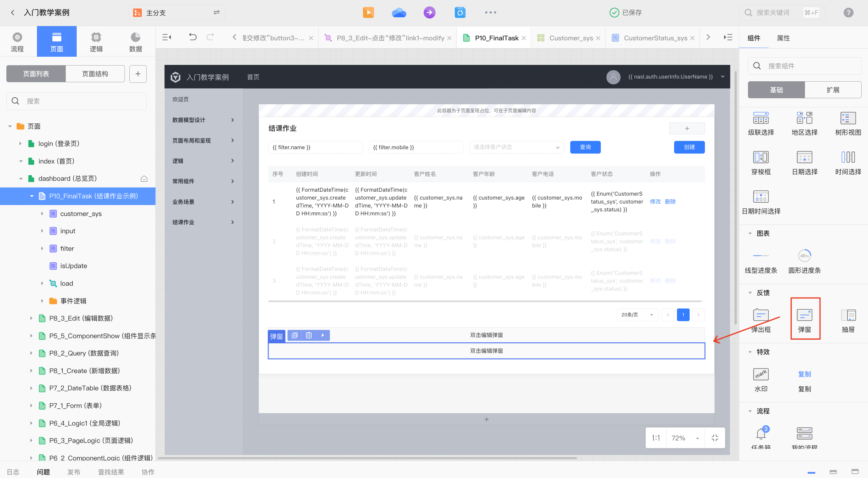Switch to the 流程 tab

click(x=17, y=42)
